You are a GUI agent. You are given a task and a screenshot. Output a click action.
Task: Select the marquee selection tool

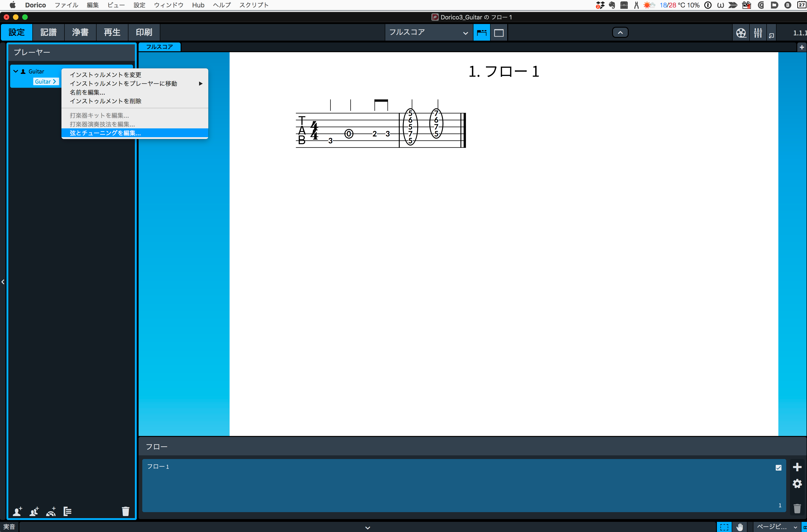tap(724, 527)
